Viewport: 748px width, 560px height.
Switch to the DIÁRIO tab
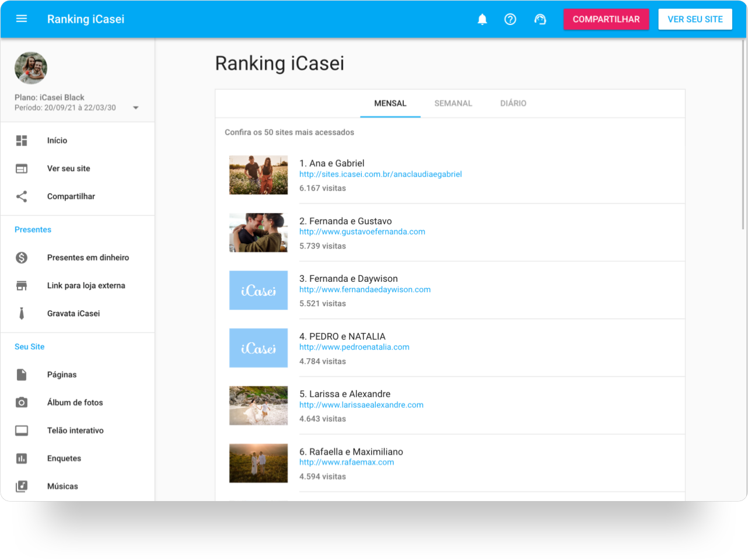tap(513, 103)
